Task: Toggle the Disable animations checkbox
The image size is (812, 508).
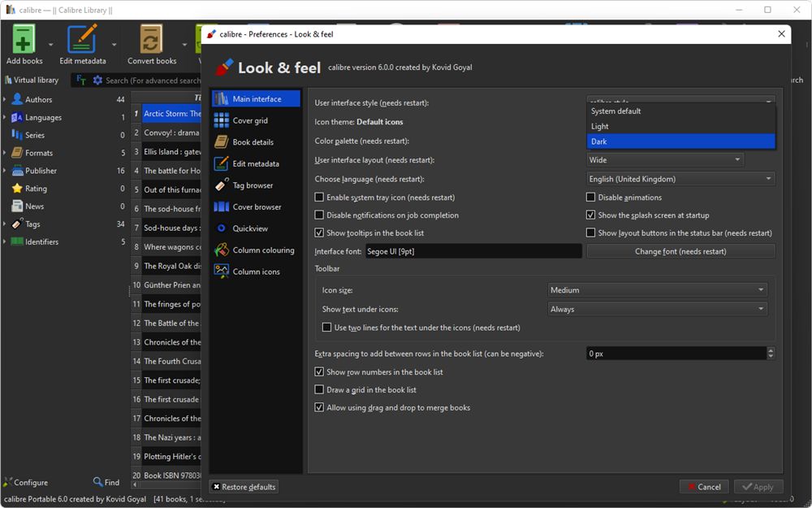Action: tap(591, 198)
